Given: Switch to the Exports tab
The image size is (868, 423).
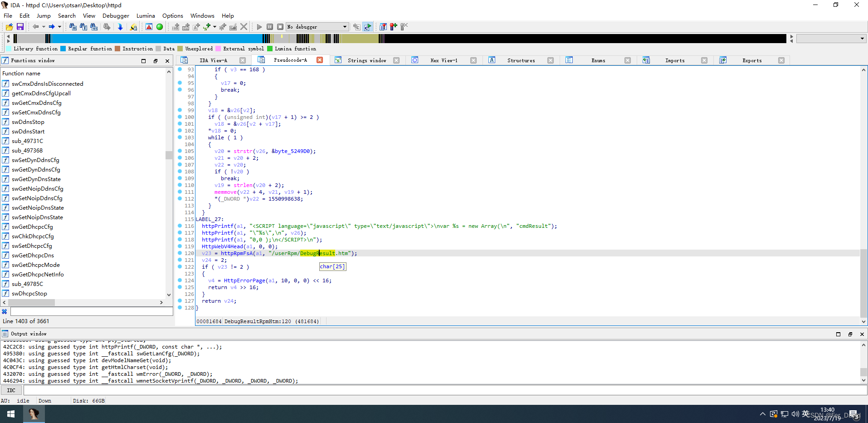Looking at the screenshot, I should tap(752, 60).
